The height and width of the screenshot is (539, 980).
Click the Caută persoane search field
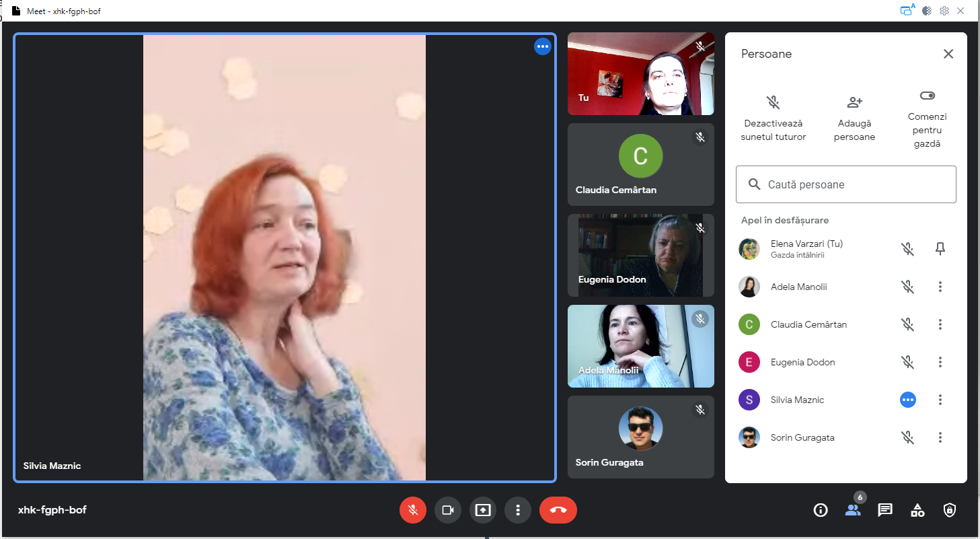(x=845, y=184)
